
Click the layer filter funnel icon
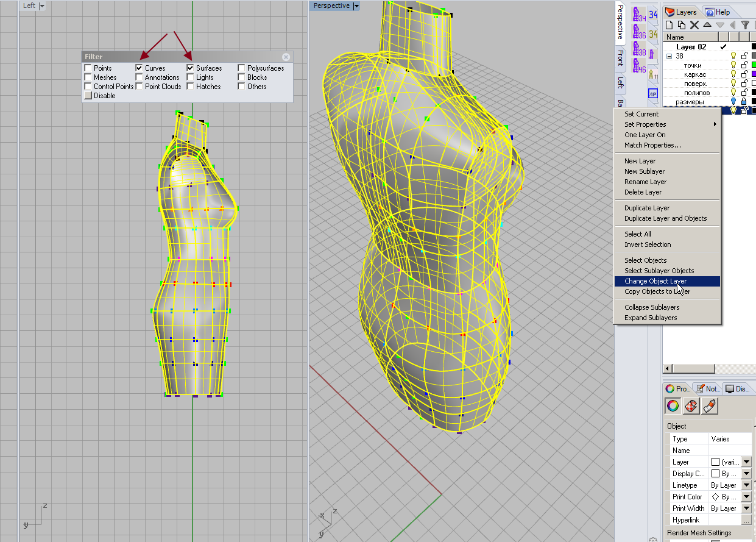pos(745,25)
